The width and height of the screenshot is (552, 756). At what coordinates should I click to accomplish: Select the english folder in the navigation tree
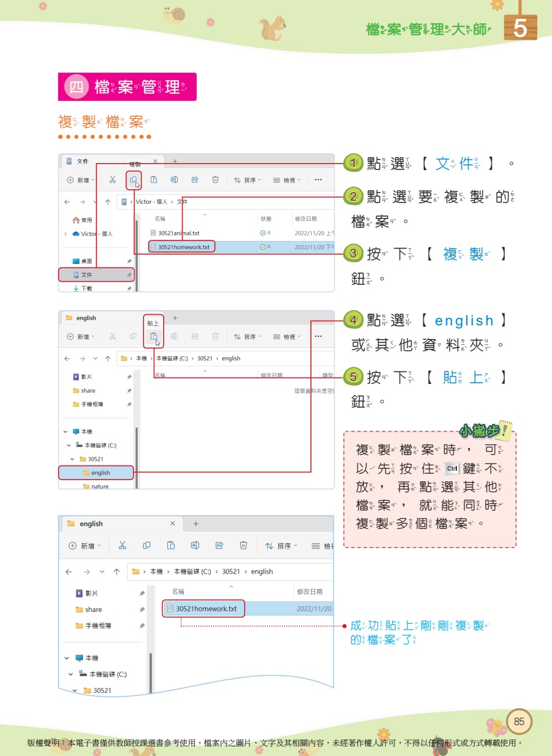(x=100, y=472)
